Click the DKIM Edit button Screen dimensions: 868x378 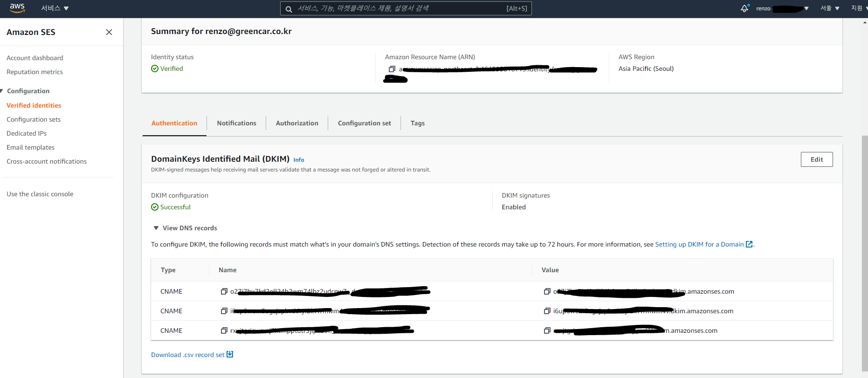coord(817,159)
